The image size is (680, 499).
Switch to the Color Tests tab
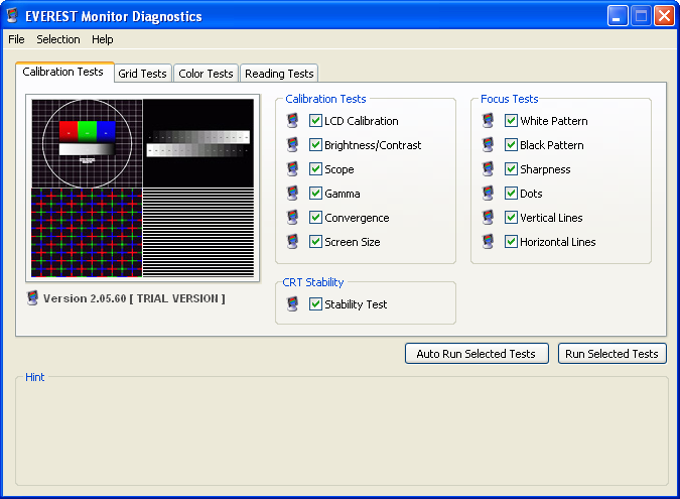[206, 74]
